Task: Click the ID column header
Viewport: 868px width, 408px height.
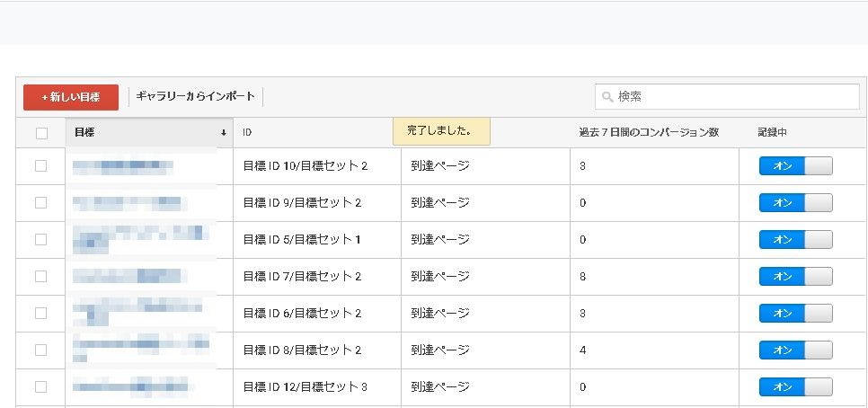Action: [247, 133]
